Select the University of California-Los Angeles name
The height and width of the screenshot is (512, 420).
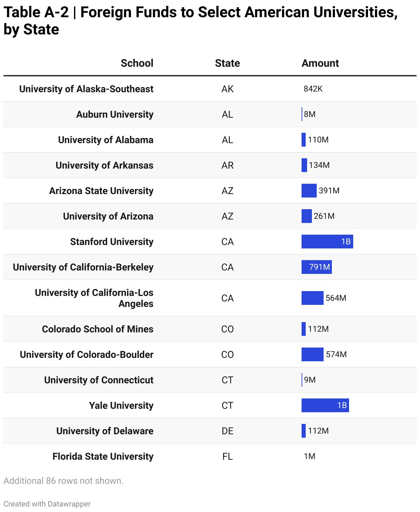(94, 298)
